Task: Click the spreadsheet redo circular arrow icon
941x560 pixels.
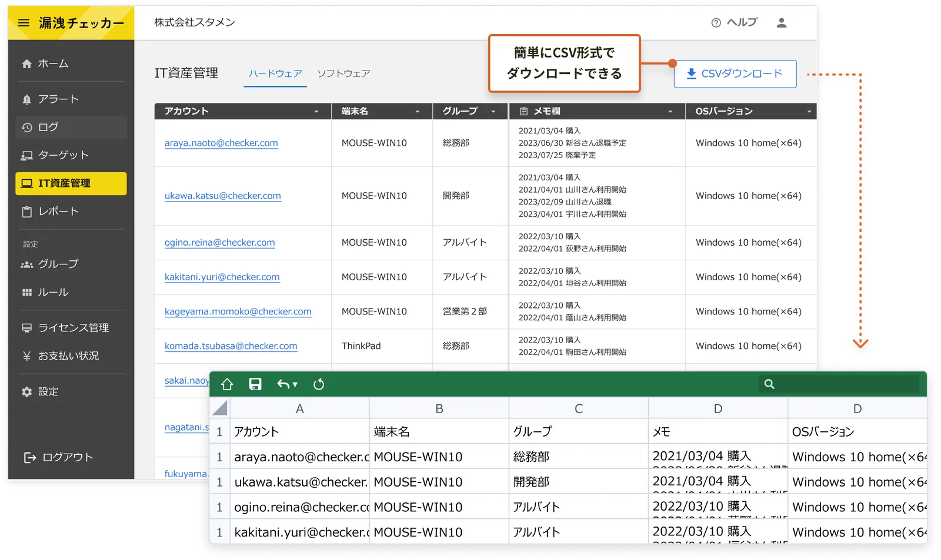Action: pyautogui.click(x=319, y=384)
